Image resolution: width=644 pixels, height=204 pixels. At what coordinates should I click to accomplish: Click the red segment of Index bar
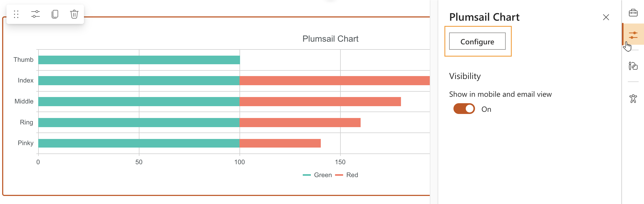pyautogui.click(x=334, y=81)
